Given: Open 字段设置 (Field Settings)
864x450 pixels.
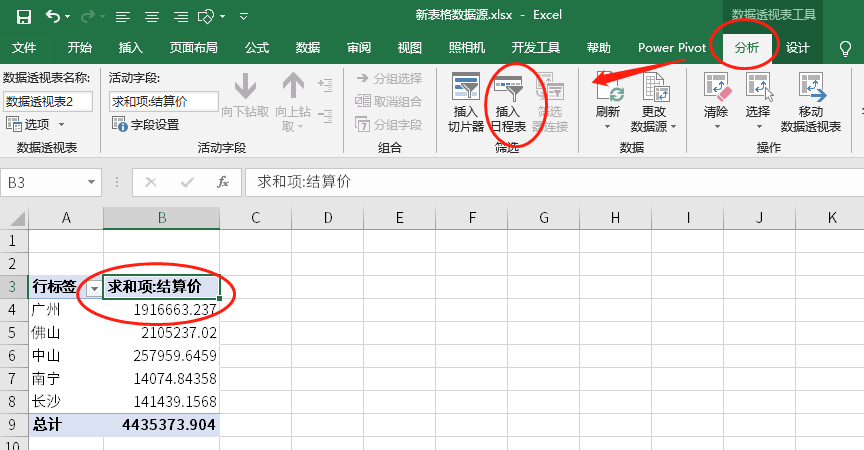Looking at the screenshot, I should coord(146,124).
